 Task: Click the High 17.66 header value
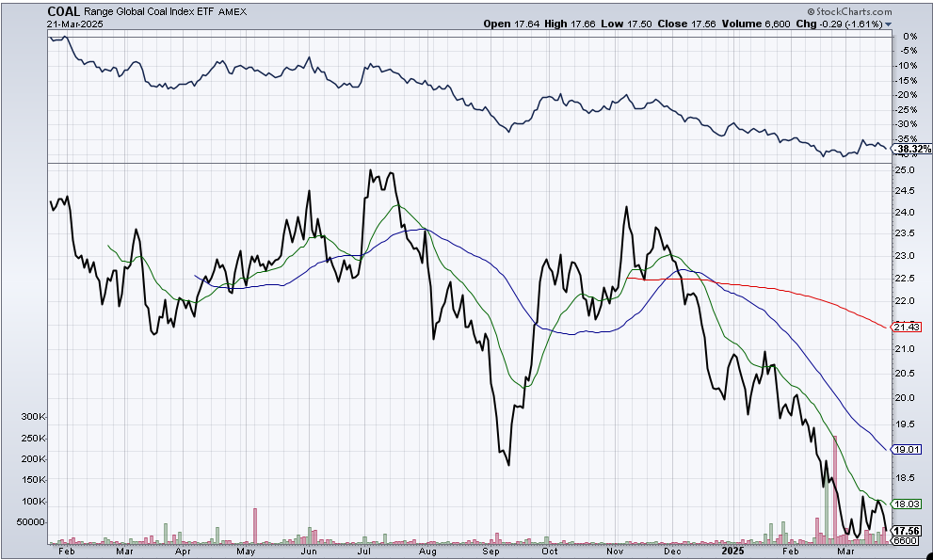pos(571,24)
